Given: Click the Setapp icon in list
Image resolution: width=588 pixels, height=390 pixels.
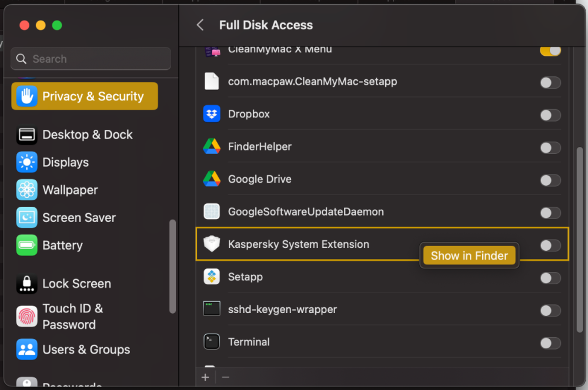Looking at the screenshot, I should tap(212, 277).
